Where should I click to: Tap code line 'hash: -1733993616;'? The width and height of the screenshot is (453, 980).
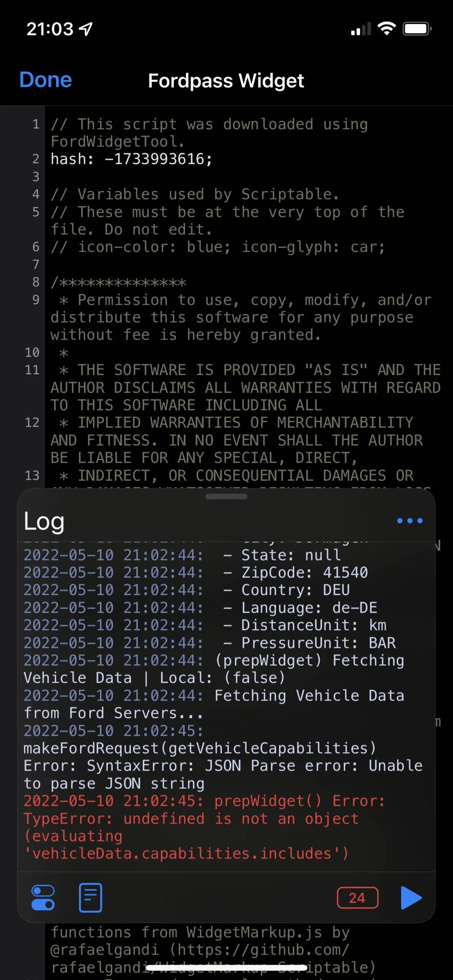click(131, 159)
